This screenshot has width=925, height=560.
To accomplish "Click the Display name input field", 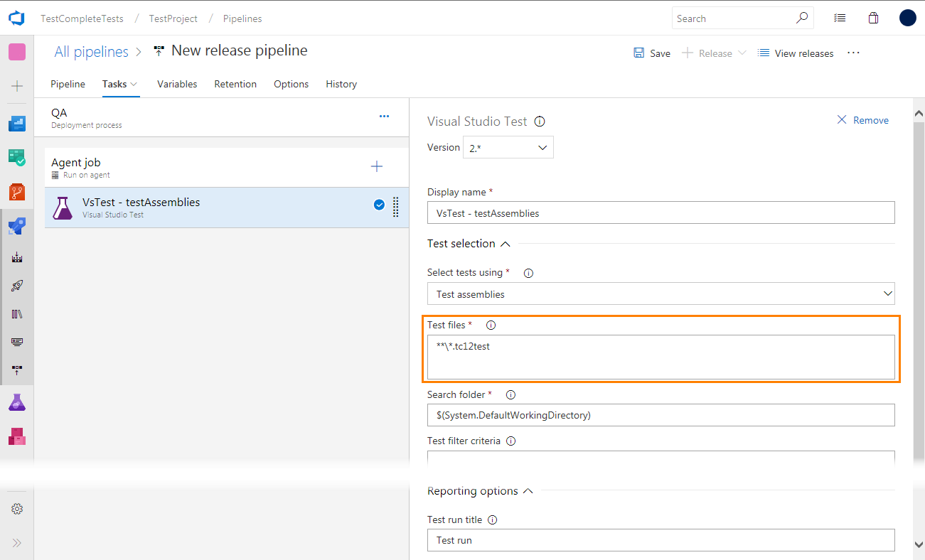I will coord(661,213).
